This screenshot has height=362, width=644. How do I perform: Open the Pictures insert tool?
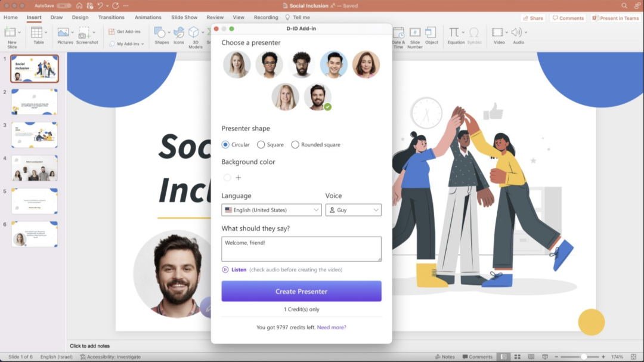[63, 32]
